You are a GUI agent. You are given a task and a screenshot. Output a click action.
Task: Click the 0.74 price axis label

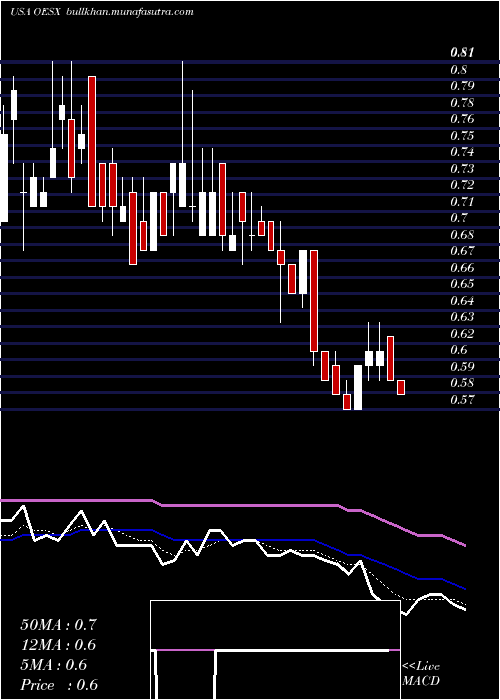462,152
